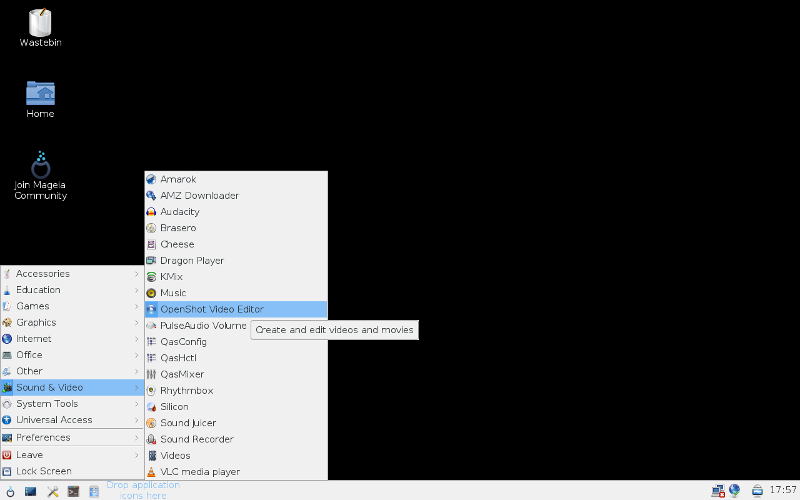Open the KMix mixer

tap(236, 277)
